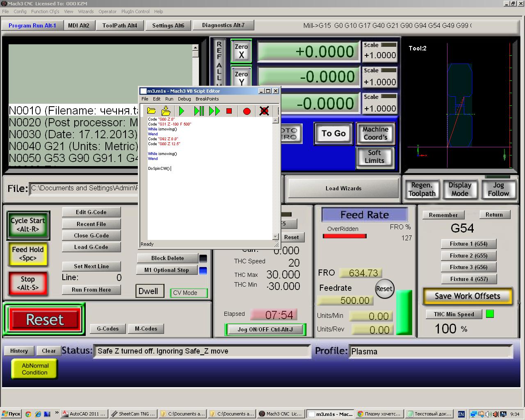Open the Edit menu in VB Script Editor

point(157,99)
